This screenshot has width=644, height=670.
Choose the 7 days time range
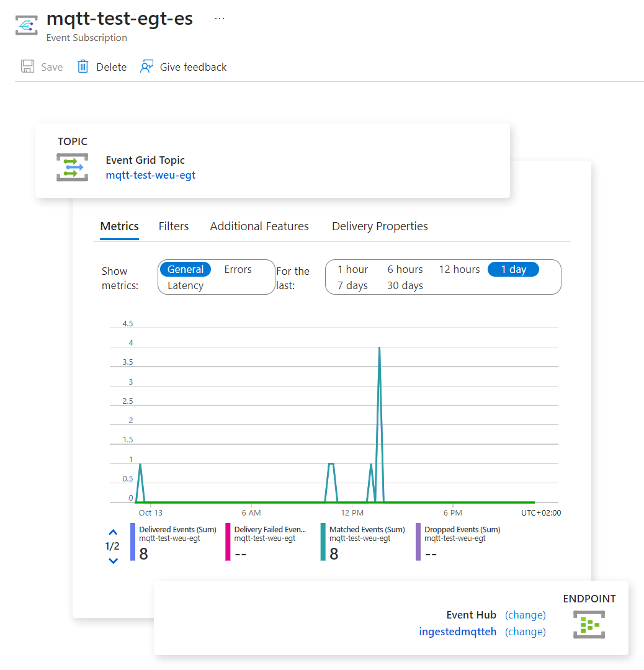pos(352,285)
